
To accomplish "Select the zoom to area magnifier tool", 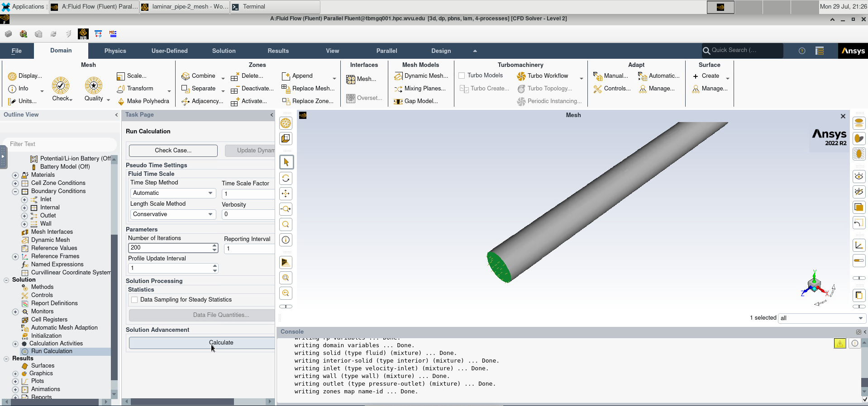I will 286,224.
